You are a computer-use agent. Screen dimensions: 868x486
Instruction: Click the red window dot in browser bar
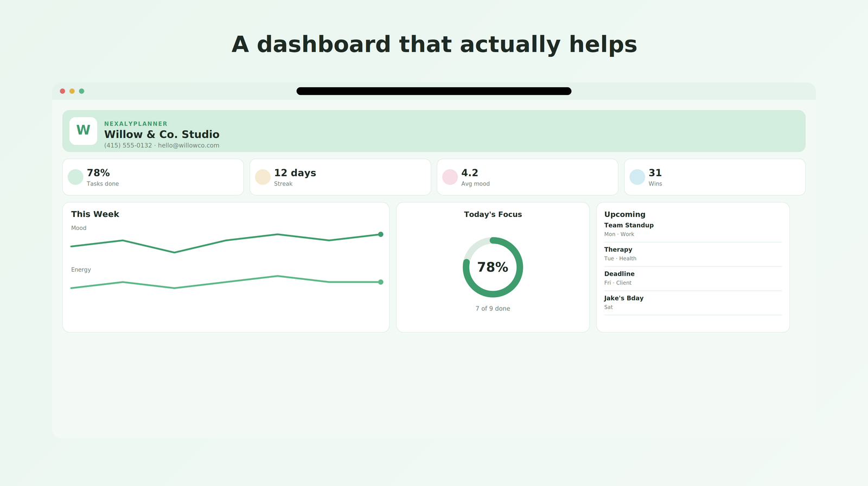pyautogui.click(x=62, y=91)
